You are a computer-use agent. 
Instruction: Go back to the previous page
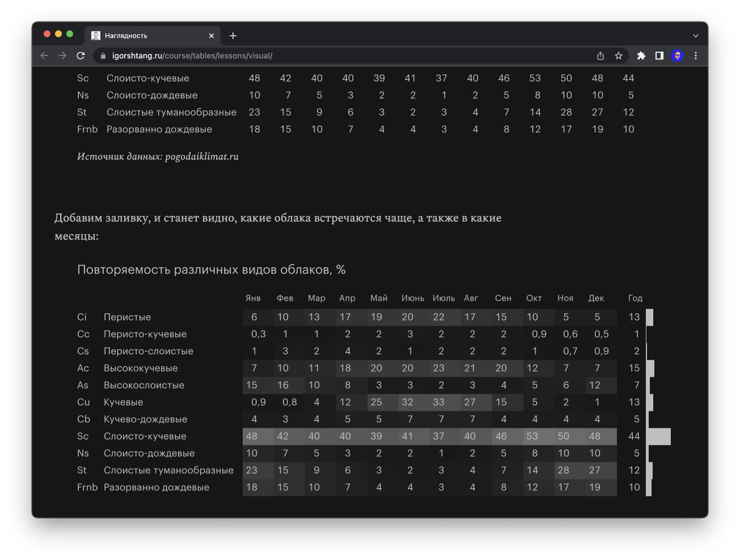tap(44, 56)
